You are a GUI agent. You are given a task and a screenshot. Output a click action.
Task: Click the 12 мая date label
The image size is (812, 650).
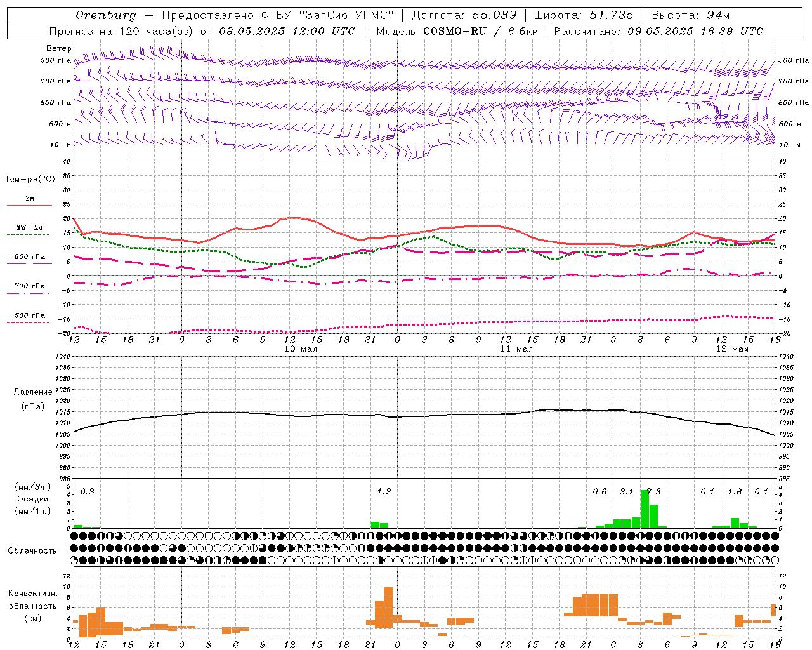point(732,349)
